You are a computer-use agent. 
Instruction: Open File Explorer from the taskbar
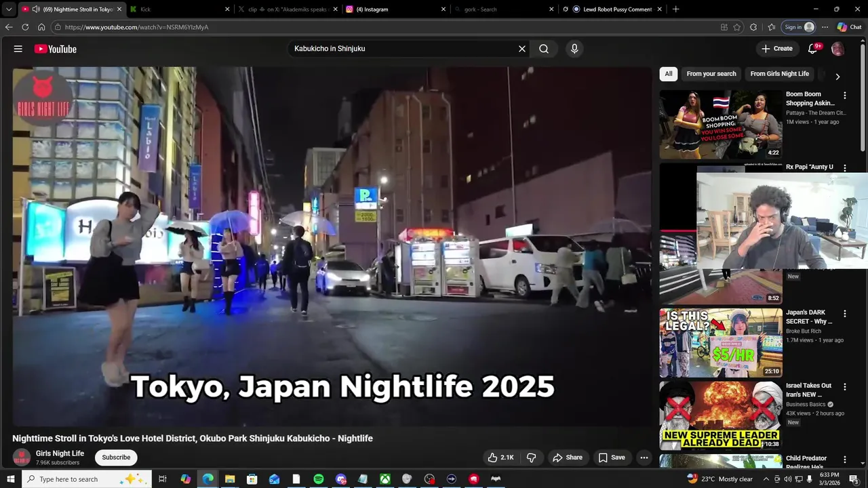tap(230, 479)
